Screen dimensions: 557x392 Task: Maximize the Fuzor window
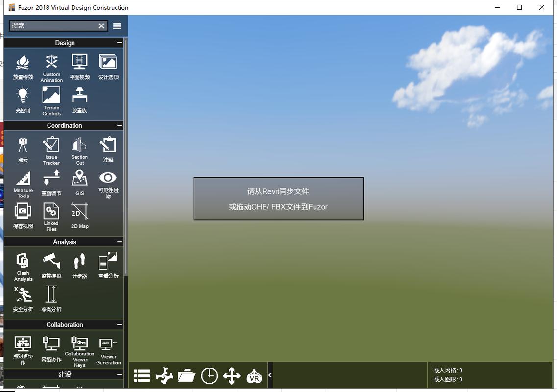519,7
